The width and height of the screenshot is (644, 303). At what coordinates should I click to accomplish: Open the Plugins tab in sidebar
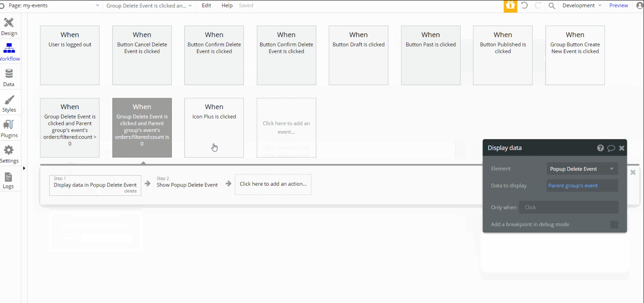[x=9, y=129]
